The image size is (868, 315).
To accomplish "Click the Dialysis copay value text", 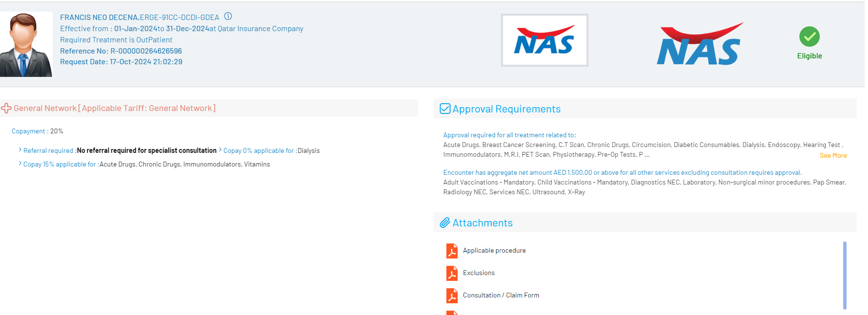I will coord(309,150).
